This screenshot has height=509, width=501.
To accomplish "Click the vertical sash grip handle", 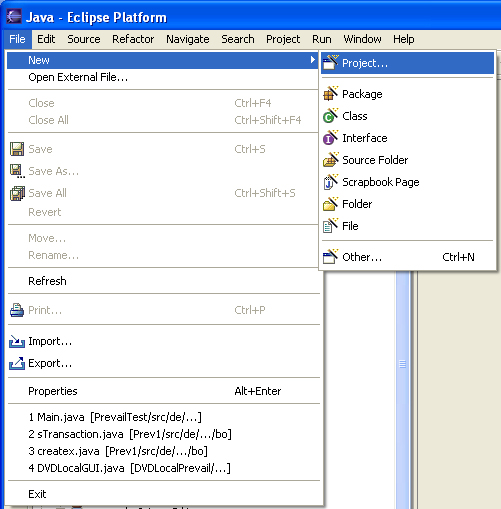I will (x=402, y=364).
